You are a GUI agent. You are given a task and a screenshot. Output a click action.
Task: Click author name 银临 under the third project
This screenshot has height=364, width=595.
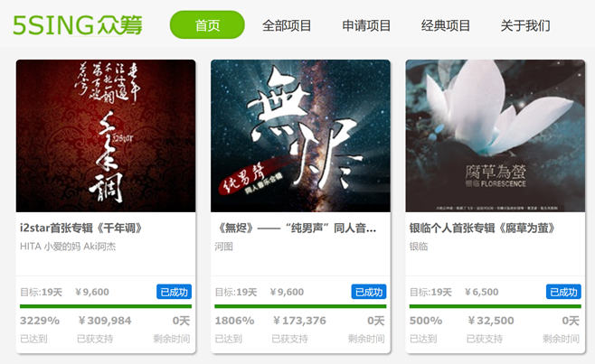click(x=419, y=247)
